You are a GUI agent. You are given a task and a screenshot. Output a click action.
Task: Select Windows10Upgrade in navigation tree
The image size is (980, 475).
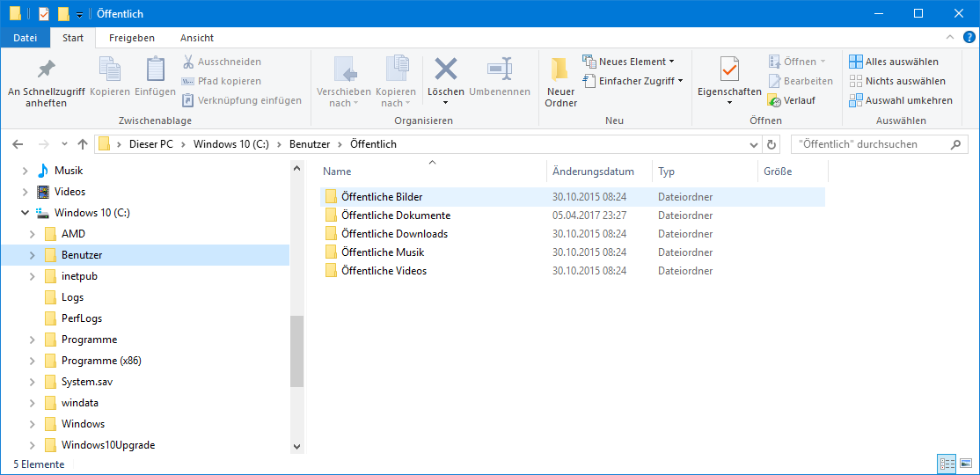tap(100, 445)
